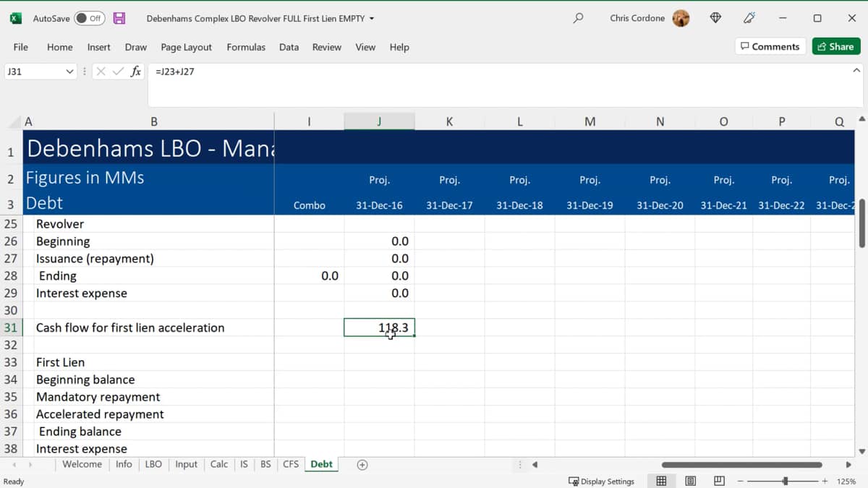Open the Data tab
The image size is (868, 488).
click(289, 47)
